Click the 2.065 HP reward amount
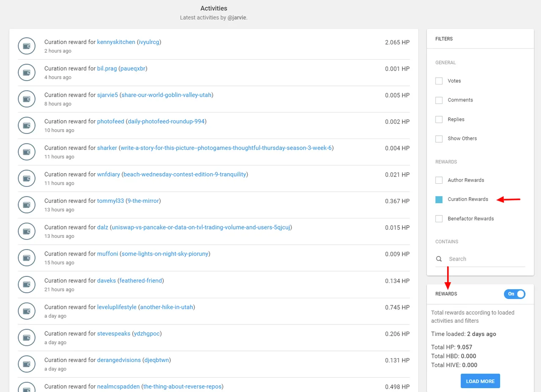The width and height of the screenshot is (541, 392). [397, 42]
